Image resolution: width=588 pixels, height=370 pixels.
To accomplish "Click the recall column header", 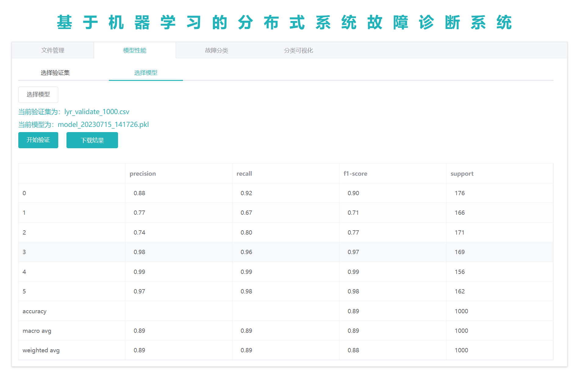I will pos(244,174).
